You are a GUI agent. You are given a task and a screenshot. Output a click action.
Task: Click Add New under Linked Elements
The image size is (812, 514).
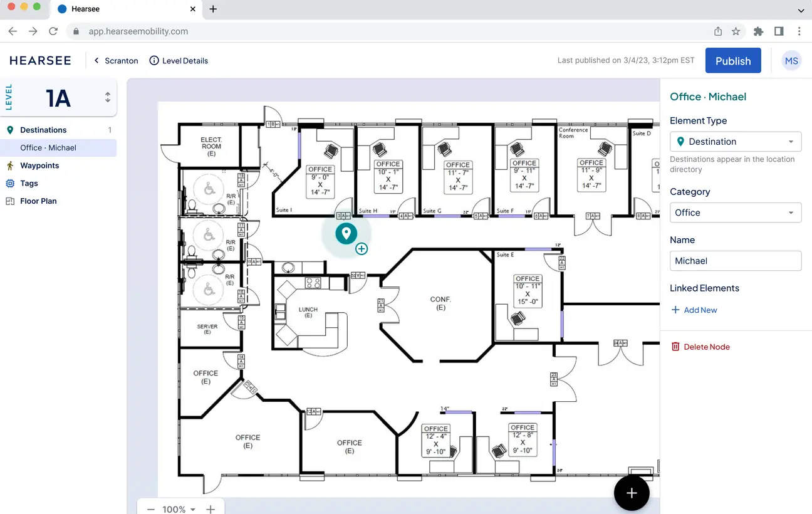tap(694, 310)
